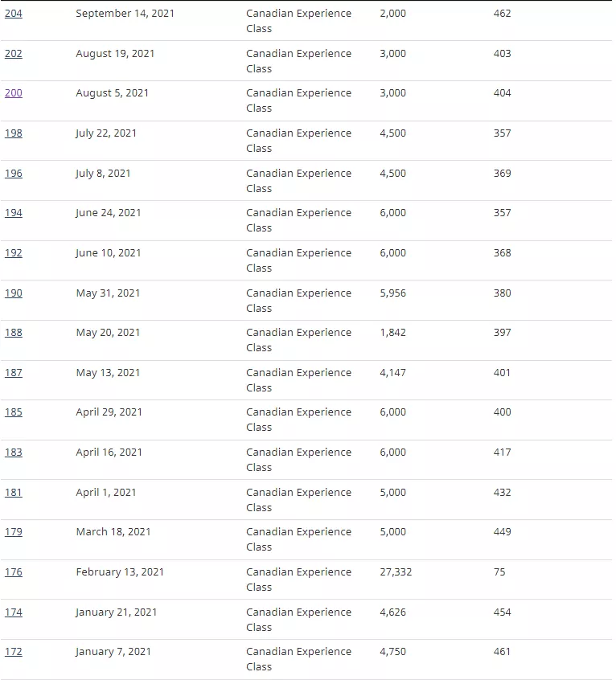The height and width of the screenshot is (680, 616).
Task: Click the September 14, 2021 date cell
Action: click(125, 14)
